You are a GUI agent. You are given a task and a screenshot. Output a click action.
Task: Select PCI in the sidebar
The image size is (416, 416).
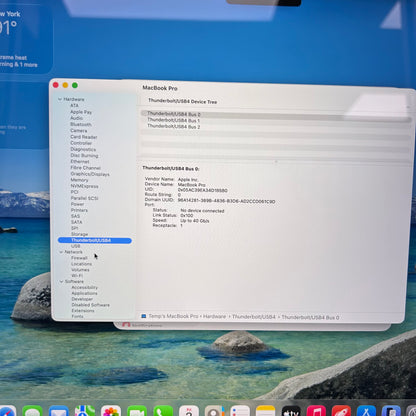click(74, 192)
